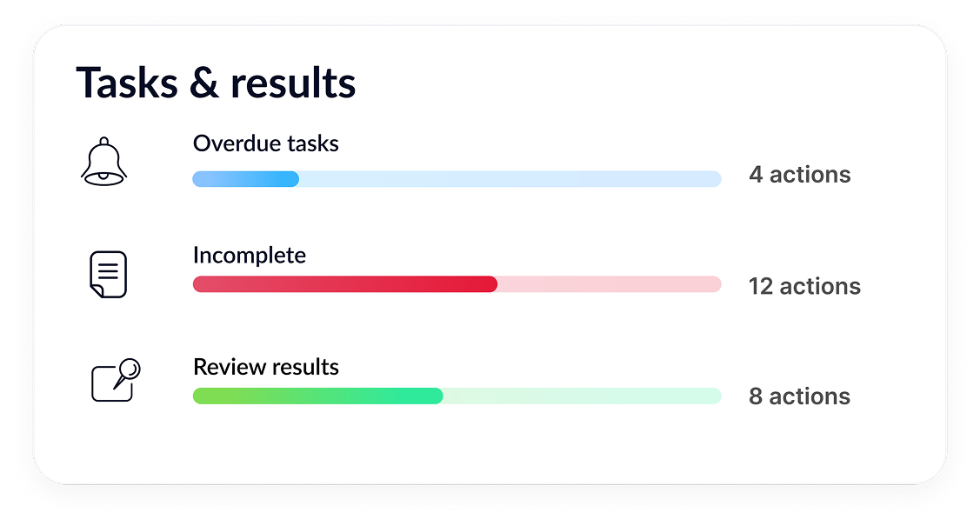View the 12 actions count
980x526 pixels.
[x=804, y=286]
